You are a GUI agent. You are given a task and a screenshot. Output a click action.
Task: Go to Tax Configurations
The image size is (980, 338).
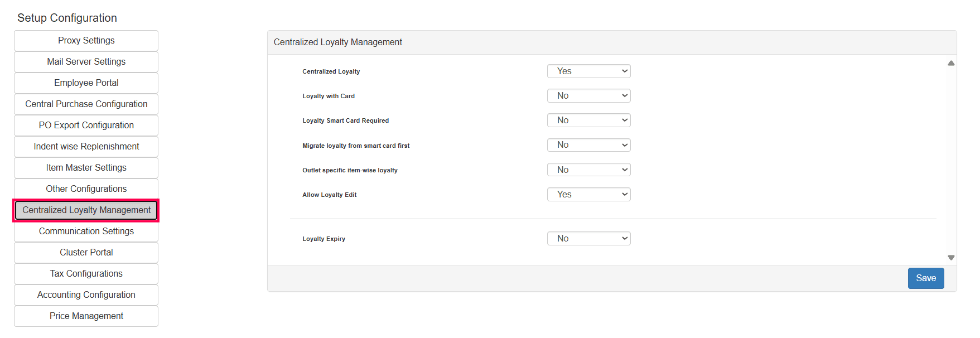[x=86, y=274]
